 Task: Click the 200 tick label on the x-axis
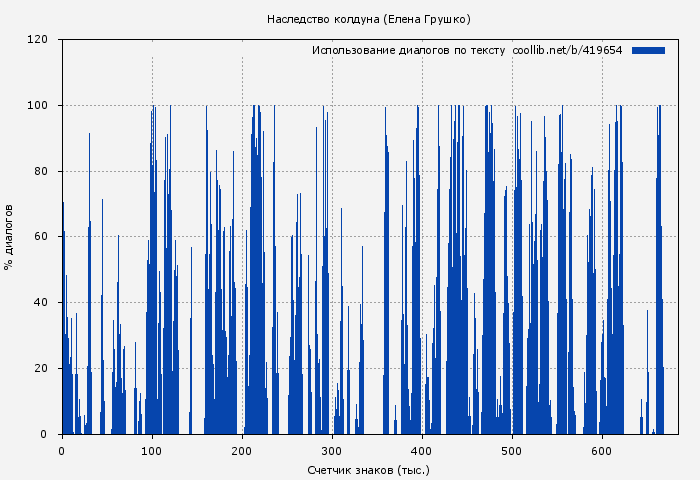click(x=242, y=450)
